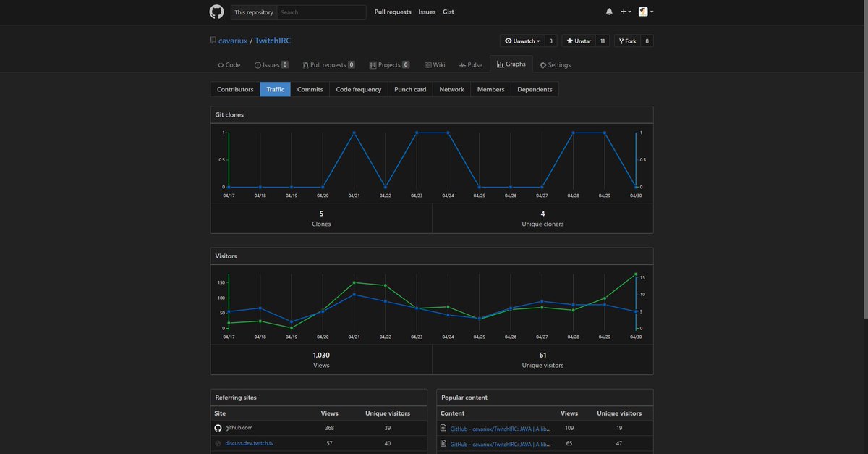Switch to the Projects tab
Screen dimensions: 868x454
(389, 64)
